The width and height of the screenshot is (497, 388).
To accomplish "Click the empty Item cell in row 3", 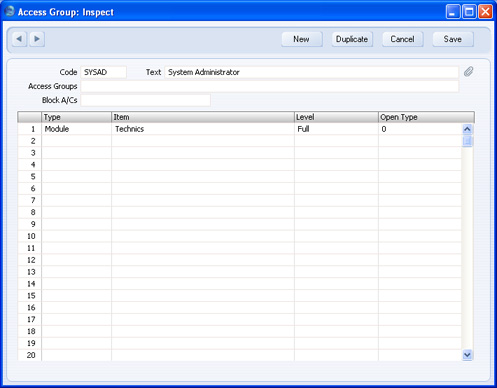I will 203,153.
